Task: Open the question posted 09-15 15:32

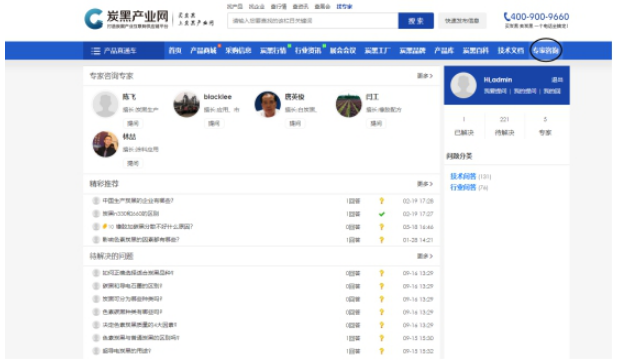Action: coord(127,351)
